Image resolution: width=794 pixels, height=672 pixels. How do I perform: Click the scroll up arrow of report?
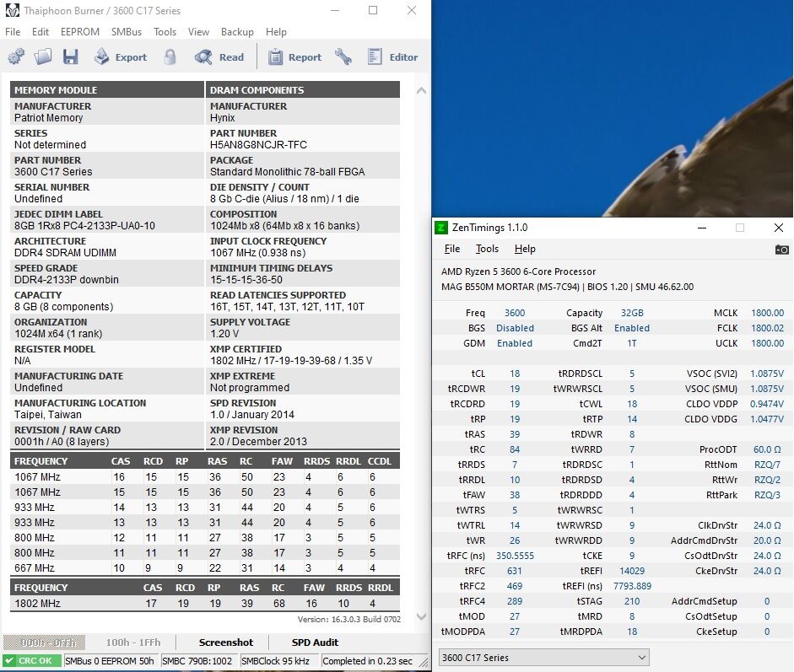pos(421,90)
